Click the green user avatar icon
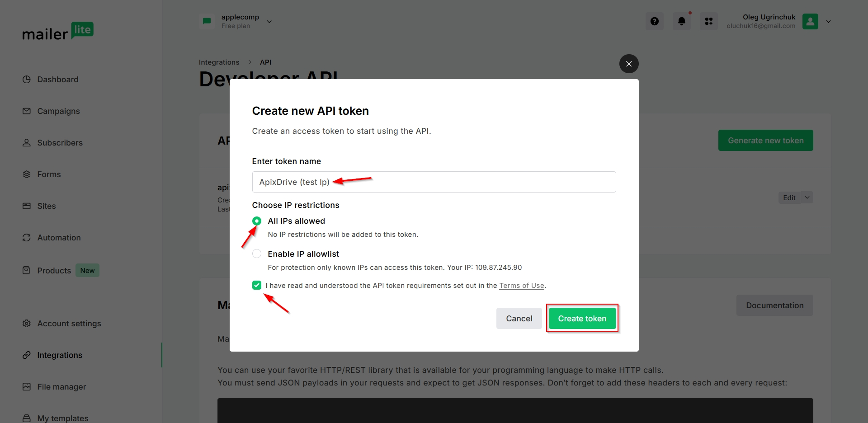868x423 pixels. click(x=810, y=21)
